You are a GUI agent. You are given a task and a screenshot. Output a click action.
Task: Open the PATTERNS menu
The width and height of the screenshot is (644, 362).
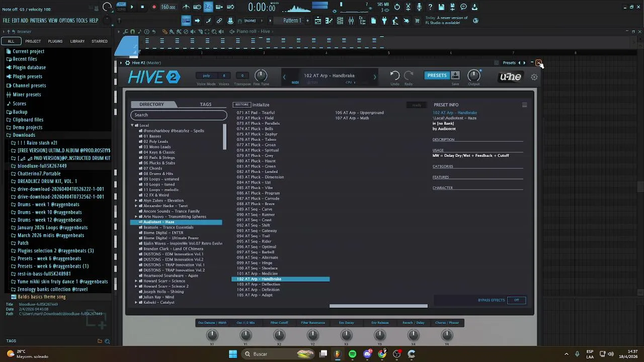38,21
